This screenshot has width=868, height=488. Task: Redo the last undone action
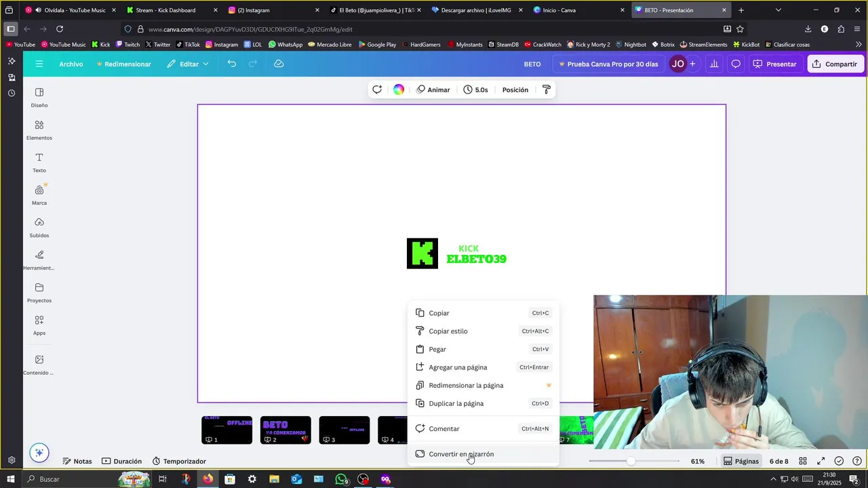[x=253, y=64]
